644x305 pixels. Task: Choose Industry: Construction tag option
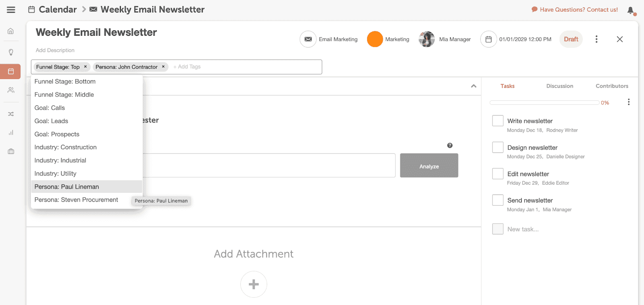coord(66,147)
